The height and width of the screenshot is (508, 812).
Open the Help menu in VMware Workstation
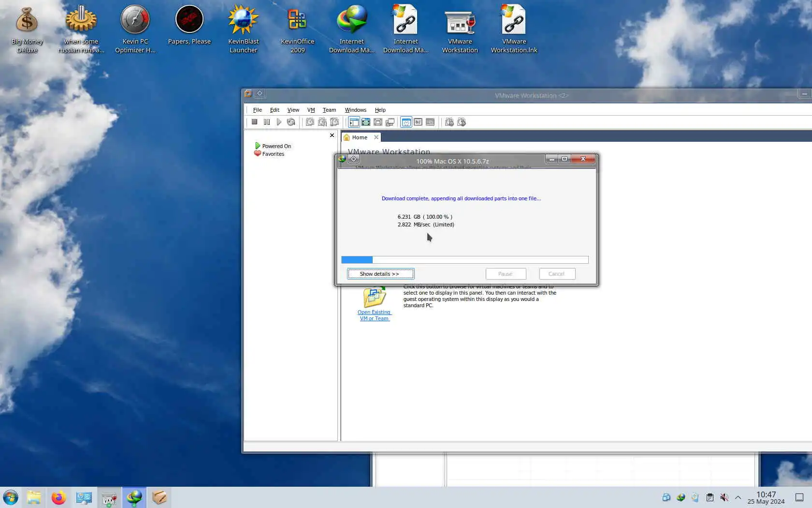[380, 110]
